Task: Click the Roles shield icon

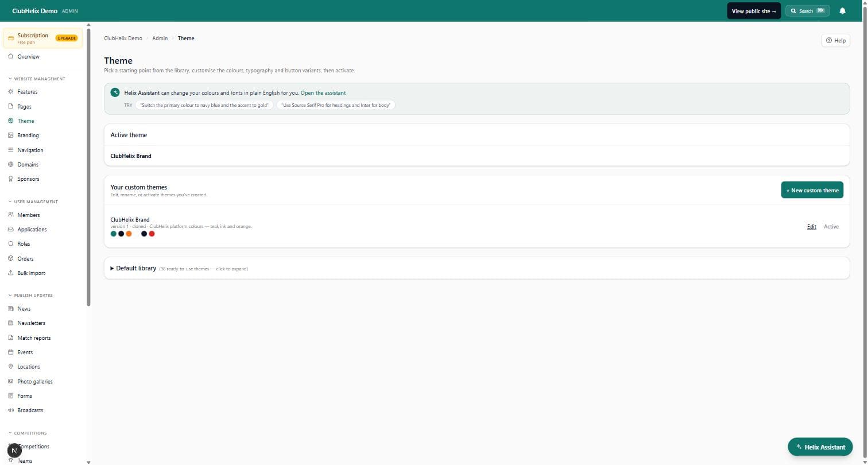Action: point(11,243)
